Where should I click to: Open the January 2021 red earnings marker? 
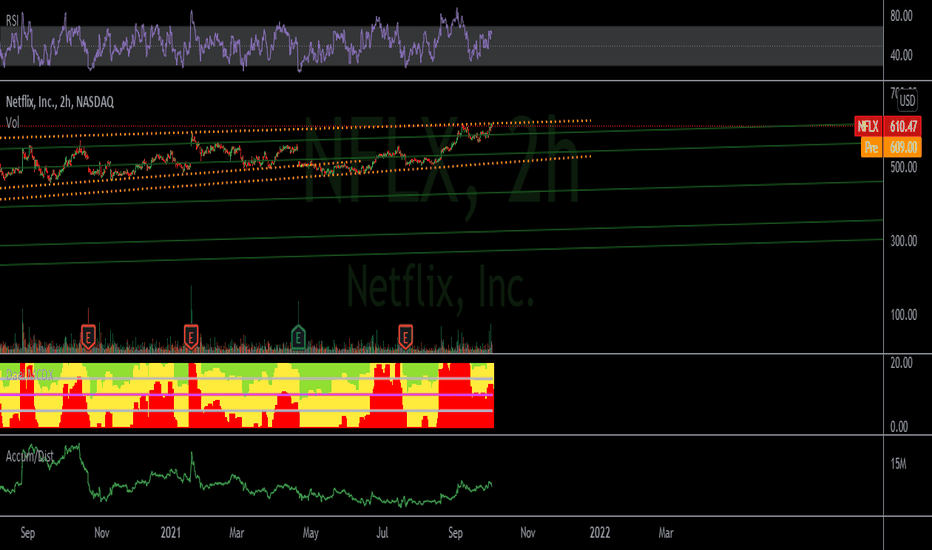[191, 337]
